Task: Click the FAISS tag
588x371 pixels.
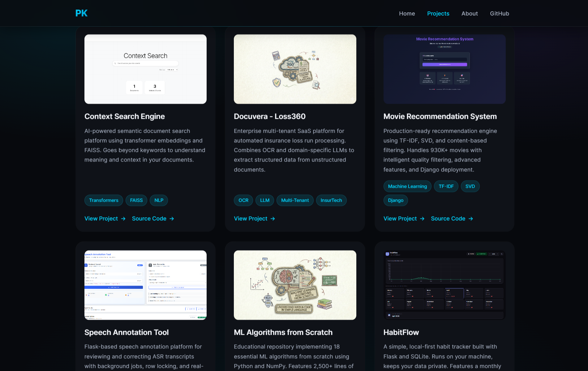Action: tap(136, 200)
